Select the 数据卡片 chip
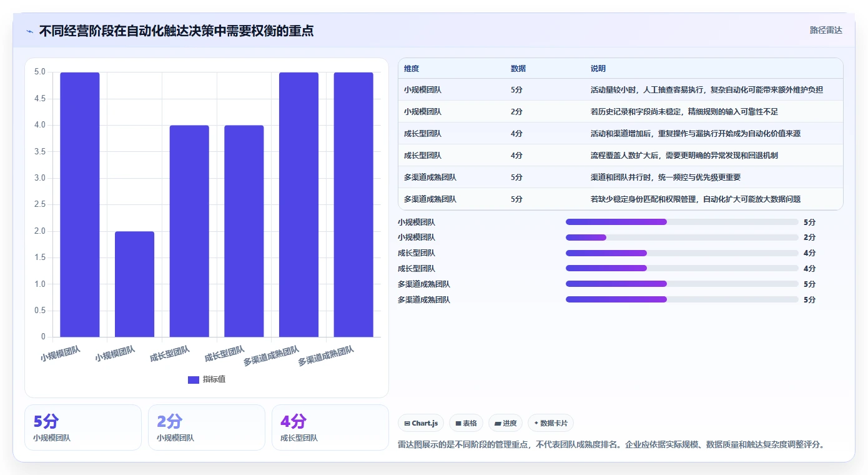The width and height of the screenshot is (868, 475). point(551,423)
